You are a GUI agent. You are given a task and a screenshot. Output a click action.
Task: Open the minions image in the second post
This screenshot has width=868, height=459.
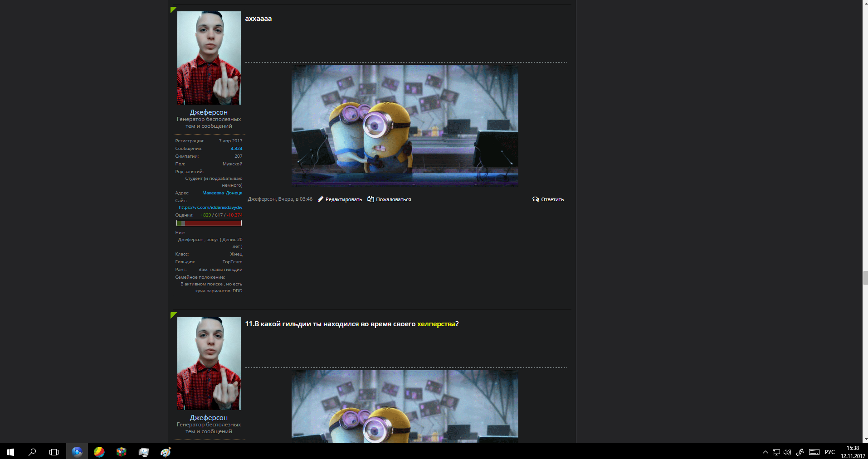click(x=405, y=407)
